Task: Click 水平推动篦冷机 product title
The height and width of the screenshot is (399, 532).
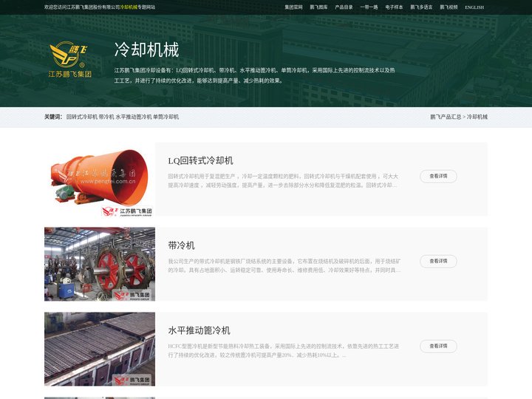Action: tap(199, 330)
